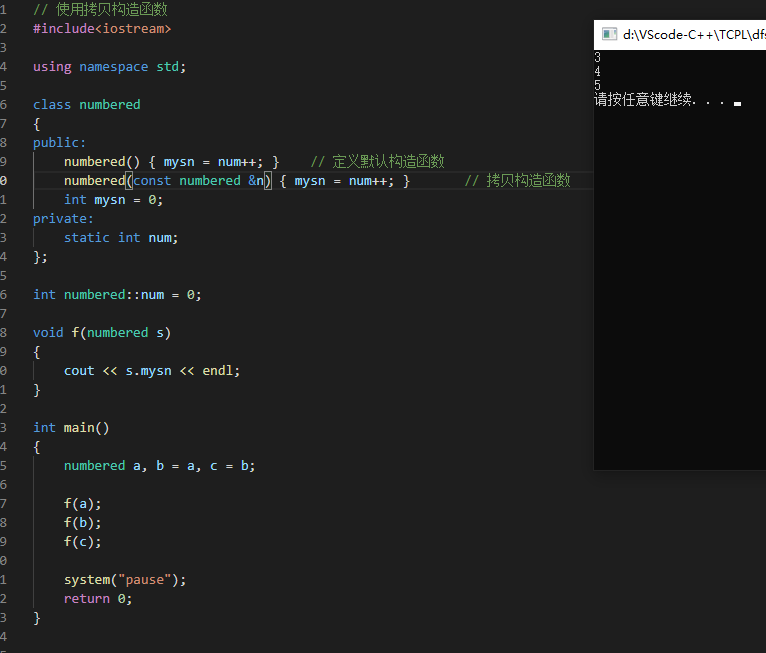
Task: Click 'cout << s.mysn << endl;' statement
Action: tap(152, 371)
